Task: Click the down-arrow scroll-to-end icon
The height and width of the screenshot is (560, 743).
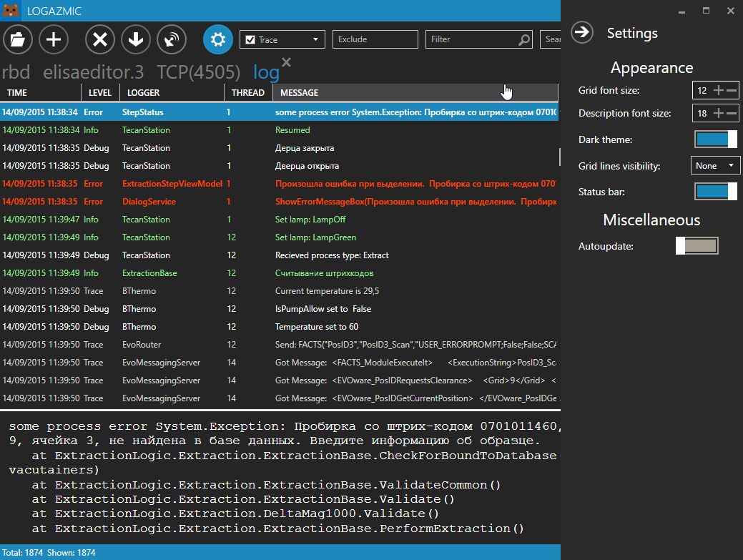Action: point(136,39)
